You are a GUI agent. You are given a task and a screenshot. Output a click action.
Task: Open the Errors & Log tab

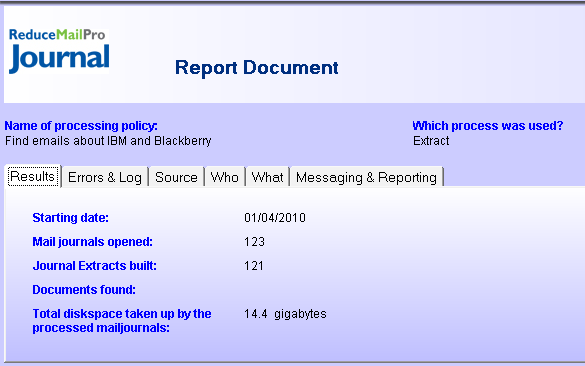click(x=105, y=177)
